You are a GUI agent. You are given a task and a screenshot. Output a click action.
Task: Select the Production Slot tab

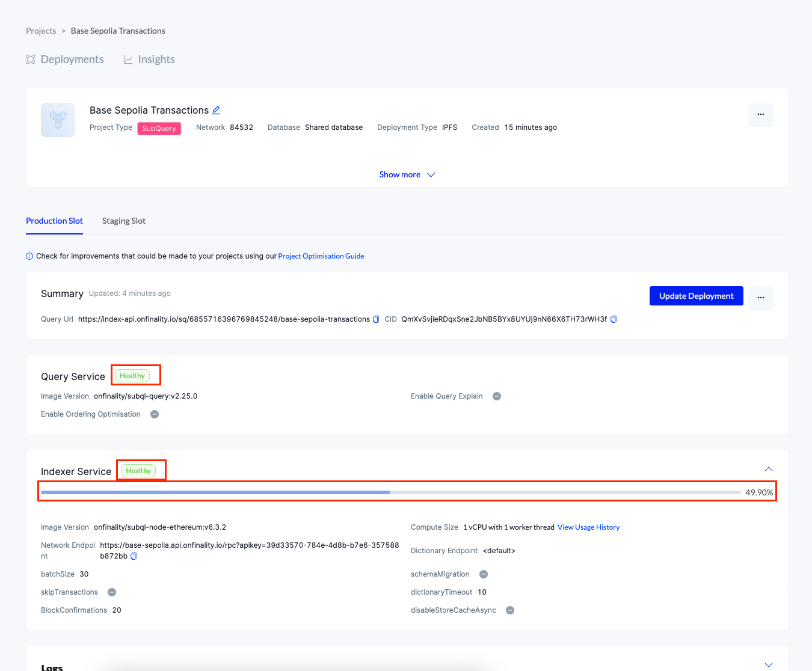tap(54, 221)
